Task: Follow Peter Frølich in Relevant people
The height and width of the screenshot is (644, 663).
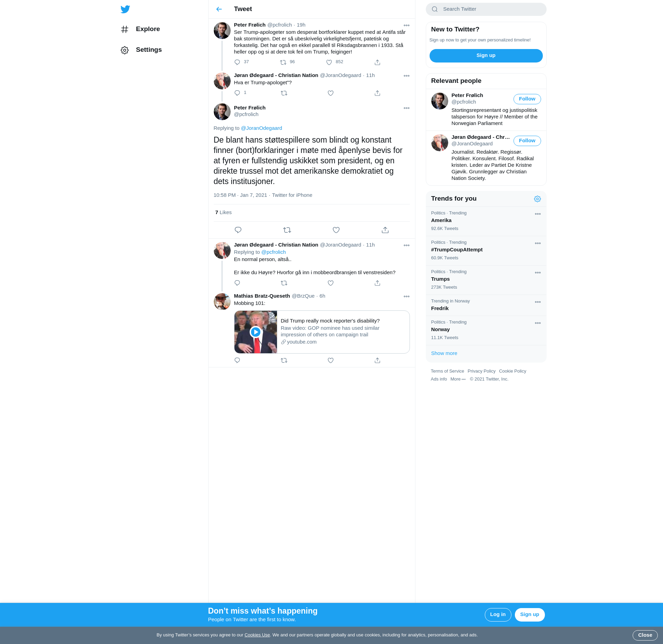Action: [x=527, y=99]
